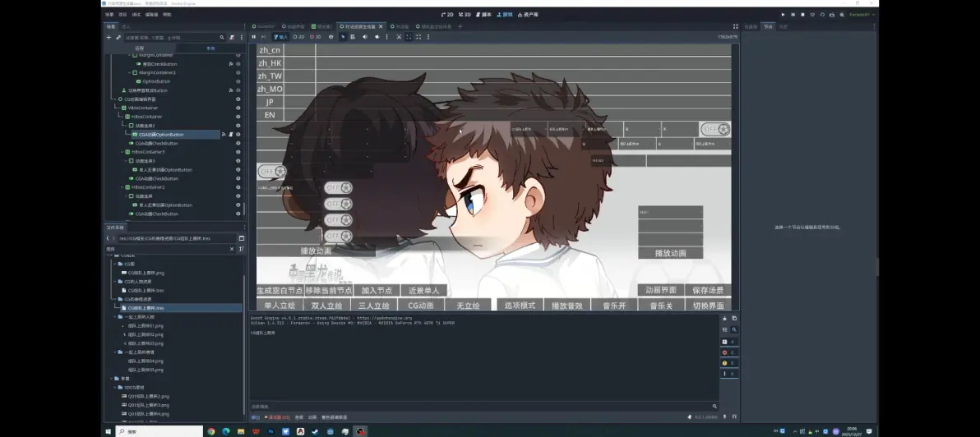The height and width of the screenshot is (437, 980).
Task: Click 生成空白节点 button in game
Action: point(280,290)
